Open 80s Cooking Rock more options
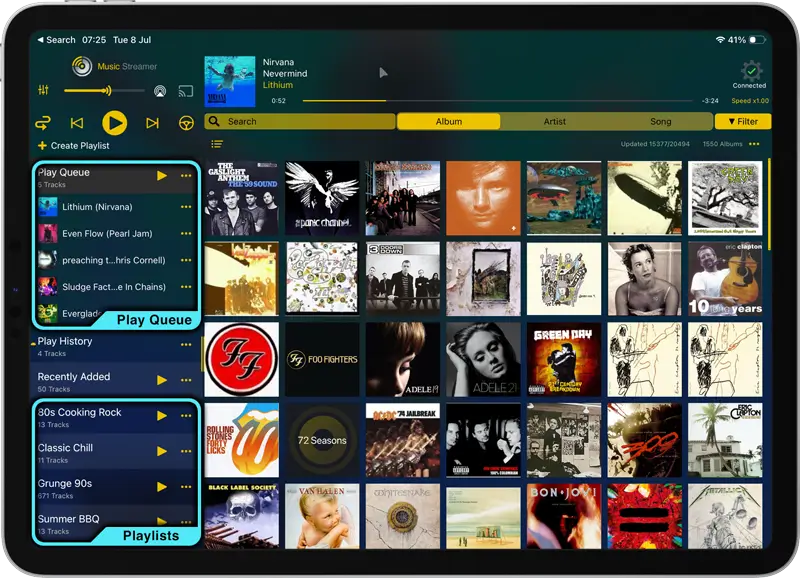 pos(186,416)
